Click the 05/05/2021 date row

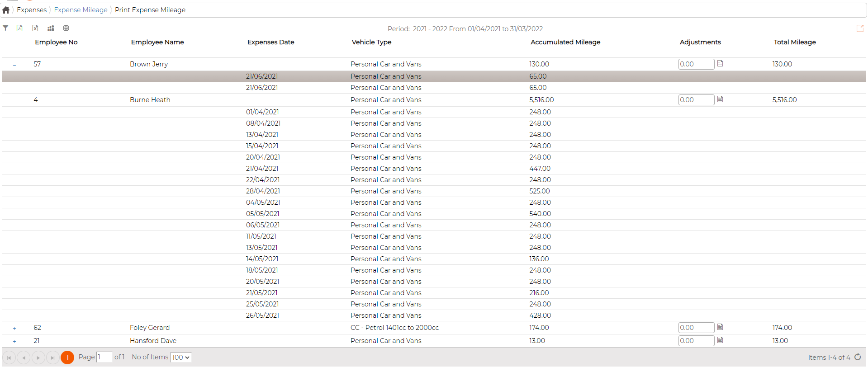(x=434, y=214)
